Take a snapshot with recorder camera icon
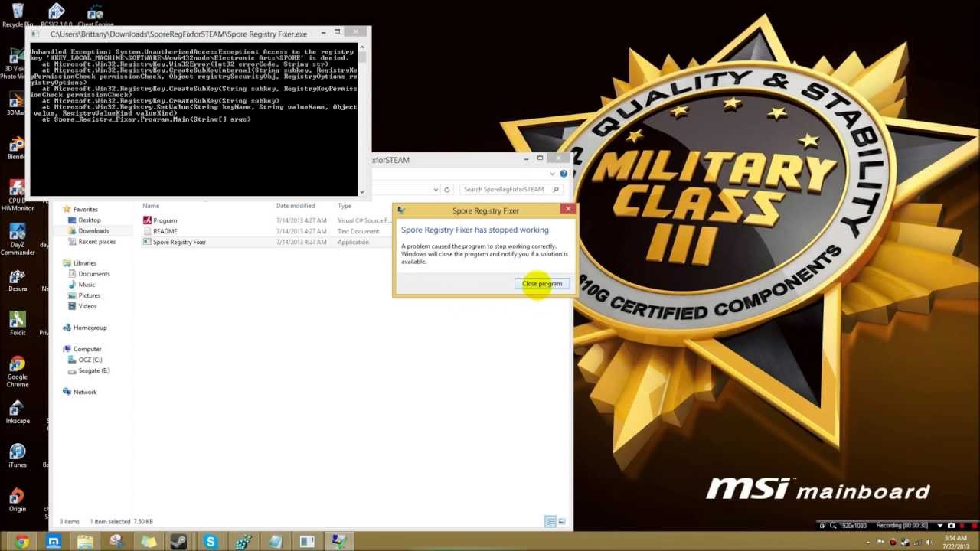 [x=951, y=526]
